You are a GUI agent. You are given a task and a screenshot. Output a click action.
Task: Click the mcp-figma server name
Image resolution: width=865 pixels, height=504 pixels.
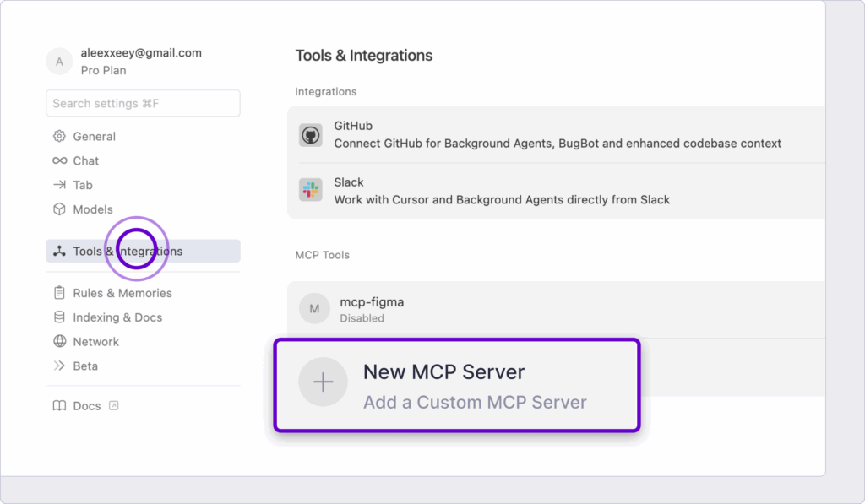tap(372, 302)
